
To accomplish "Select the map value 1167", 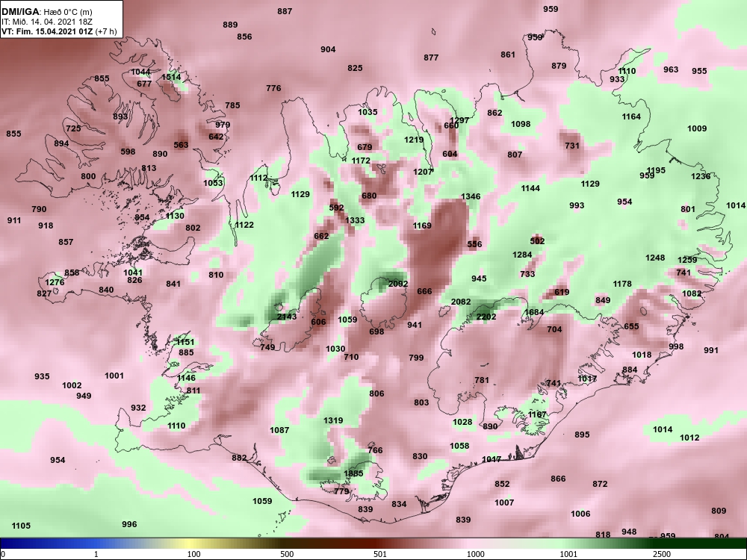I will point(537,414).
